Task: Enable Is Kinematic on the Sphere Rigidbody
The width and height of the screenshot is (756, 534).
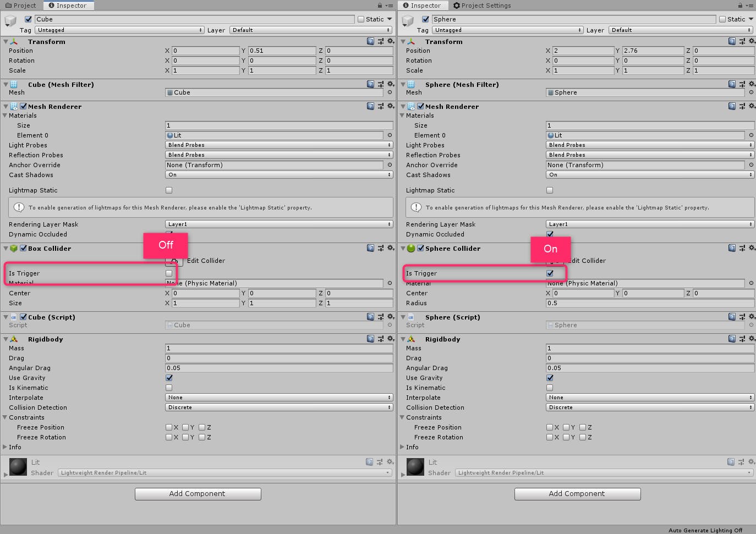Action: click(x=550, y=388)
